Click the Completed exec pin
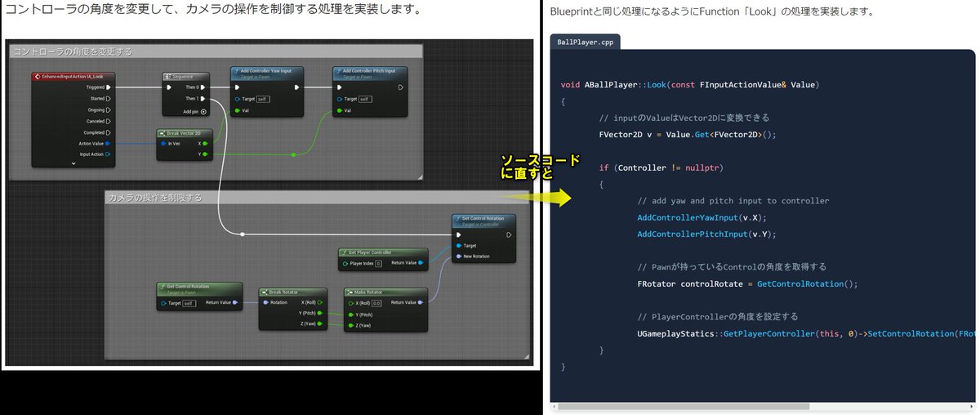 click(109, 132)
